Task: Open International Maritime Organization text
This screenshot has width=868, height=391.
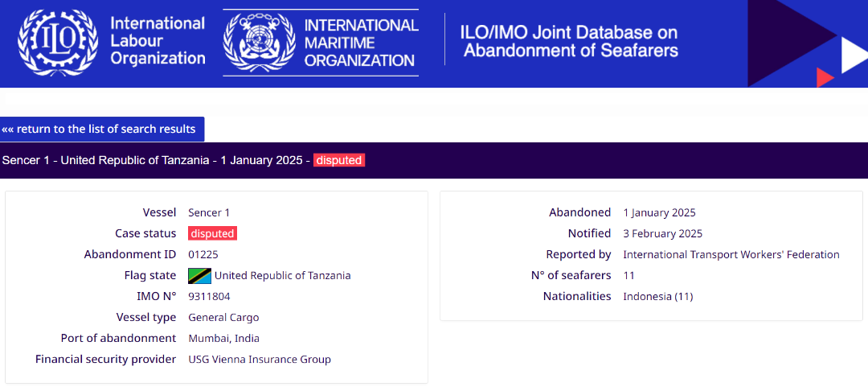Action: coord(361,42)
